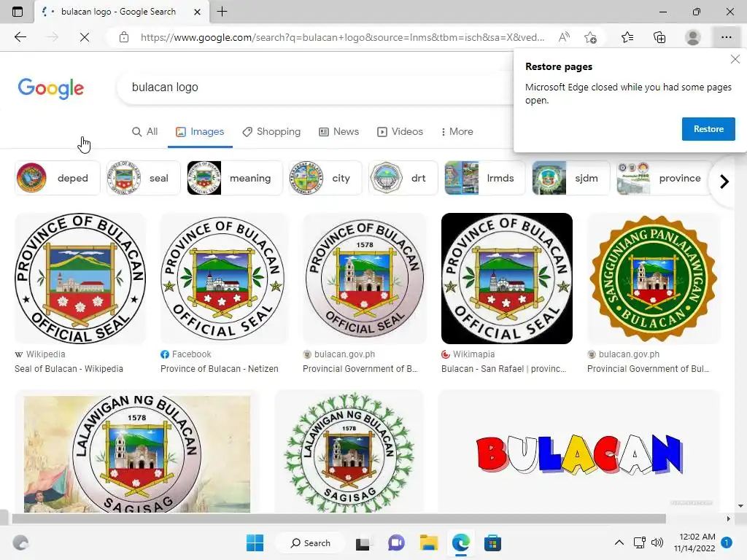
Task: Go back with the browser back arrow
Action: pyautogui.click(x=20, y=37)
